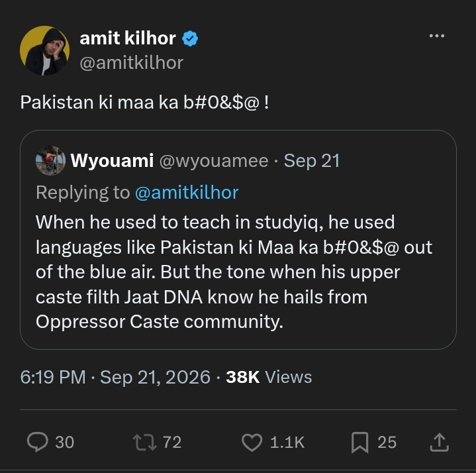Click the 72 reposts count
The height and width of the screenshot is (473, 476).
172,443
